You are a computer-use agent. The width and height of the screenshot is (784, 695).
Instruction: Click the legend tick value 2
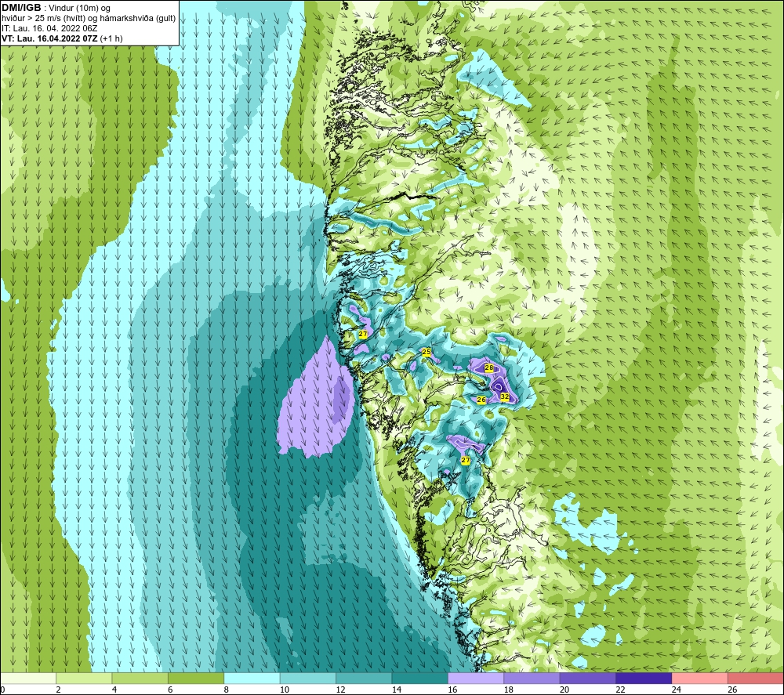click(59, 690)
